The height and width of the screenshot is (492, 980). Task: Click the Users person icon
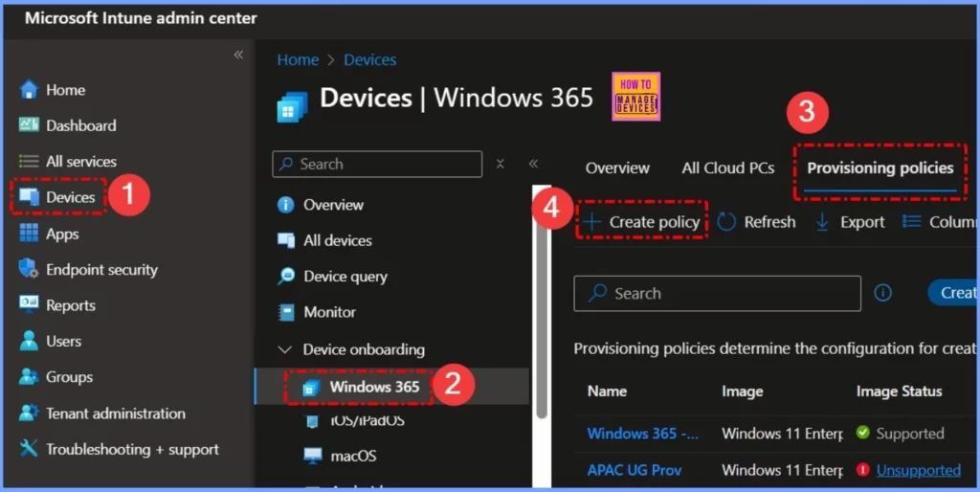pyautogui.click(x=29, y=341)
